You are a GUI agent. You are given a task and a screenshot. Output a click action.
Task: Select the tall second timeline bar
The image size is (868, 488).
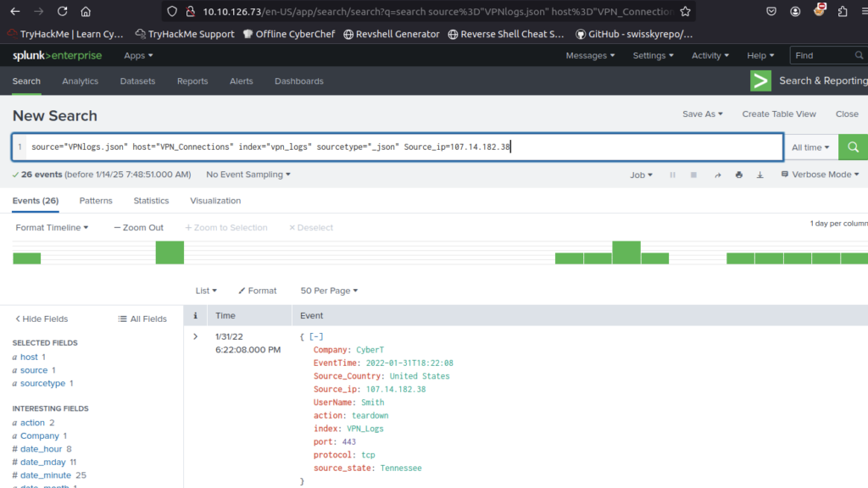pos(170,252)
